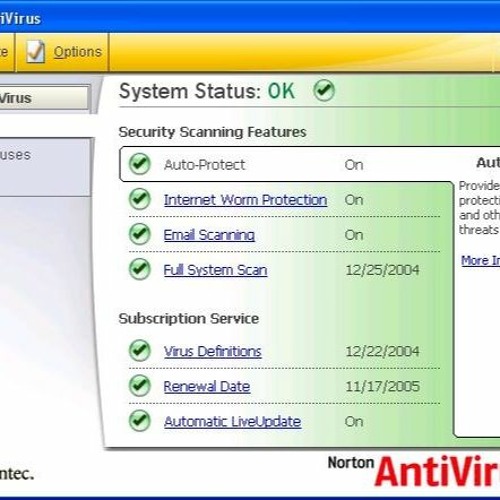
Task: Click the Internet Worm Protection 'On' status
Action: coord(354,200)
